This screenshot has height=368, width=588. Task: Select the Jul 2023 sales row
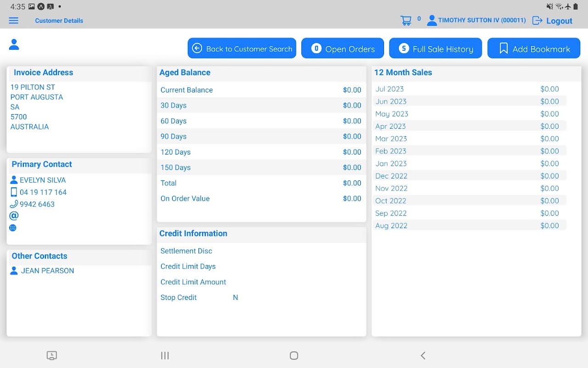pos(470,89)
